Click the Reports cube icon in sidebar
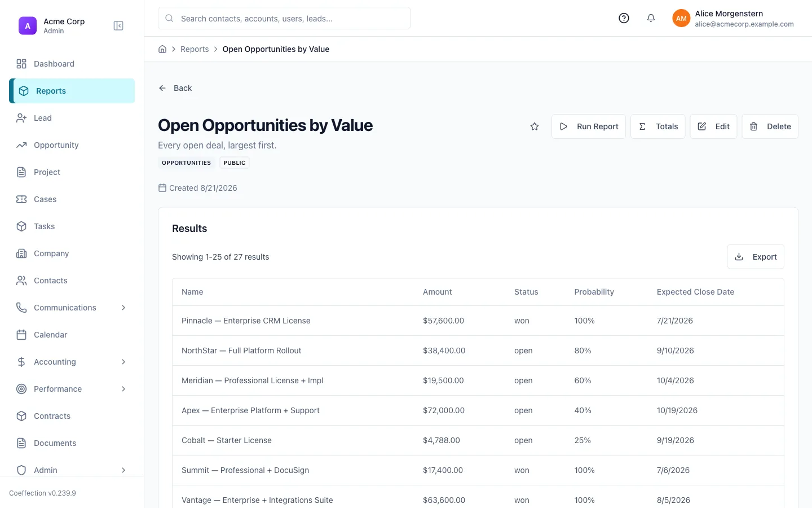 click(24, 91)
